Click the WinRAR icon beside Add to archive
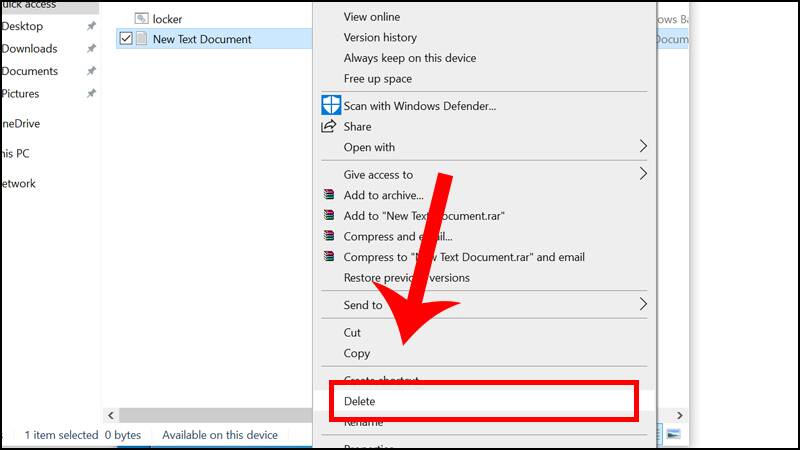This screenshot has height=450, width=800. pyautogui.click(x=329, y=195)
